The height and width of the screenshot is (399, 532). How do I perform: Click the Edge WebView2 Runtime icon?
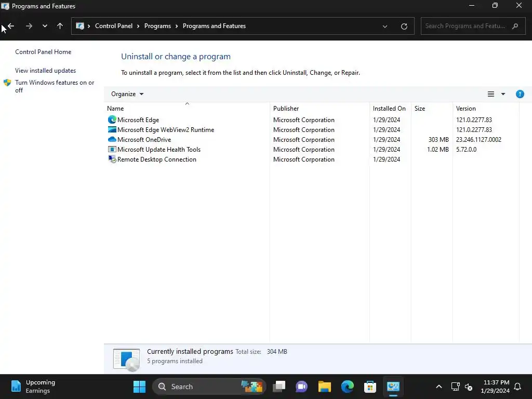click(112, 129)
